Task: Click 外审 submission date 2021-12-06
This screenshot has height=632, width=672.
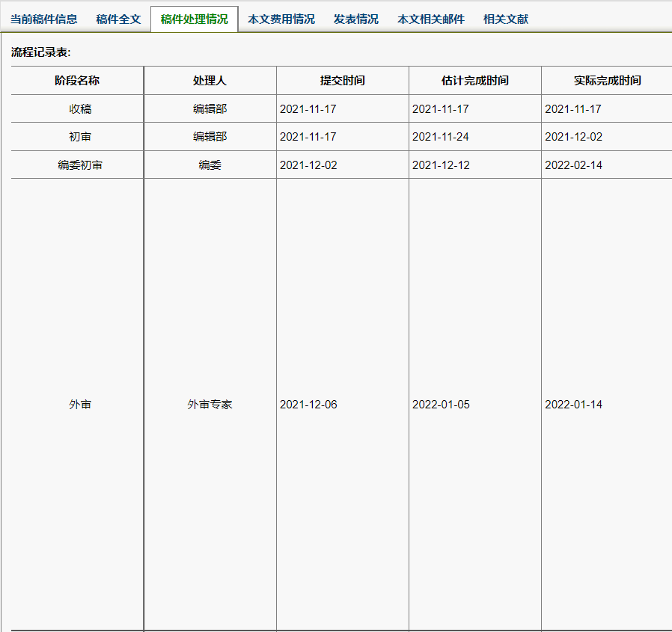Action: coord(308,405)
